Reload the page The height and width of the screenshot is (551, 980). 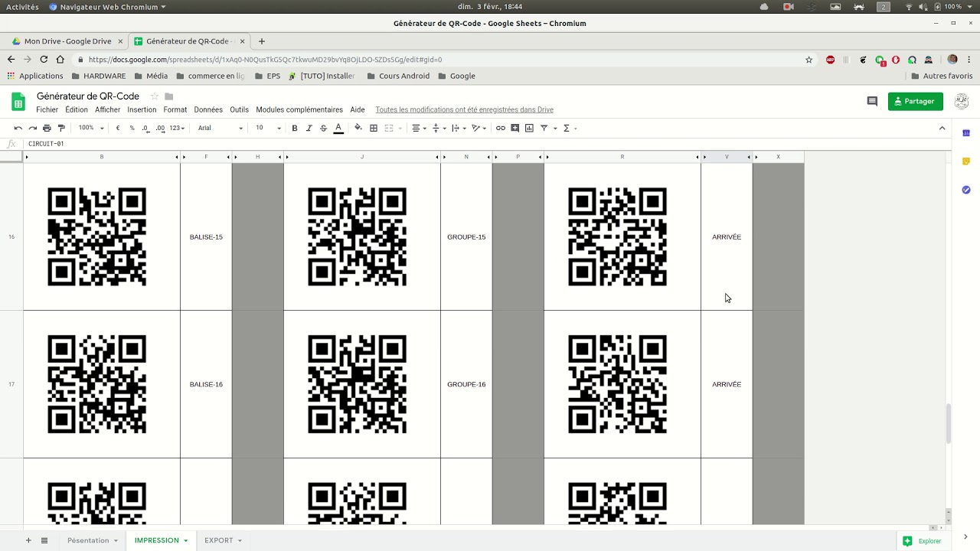pos(44,59)
